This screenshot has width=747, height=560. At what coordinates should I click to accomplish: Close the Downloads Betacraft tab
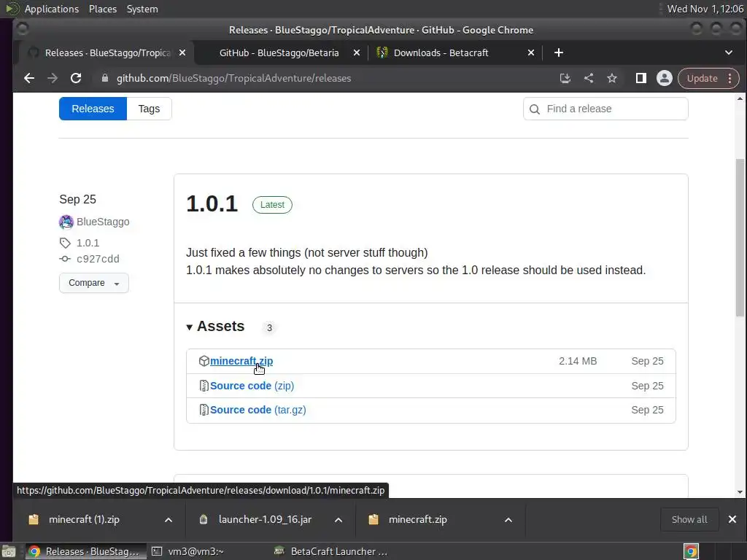531,52
